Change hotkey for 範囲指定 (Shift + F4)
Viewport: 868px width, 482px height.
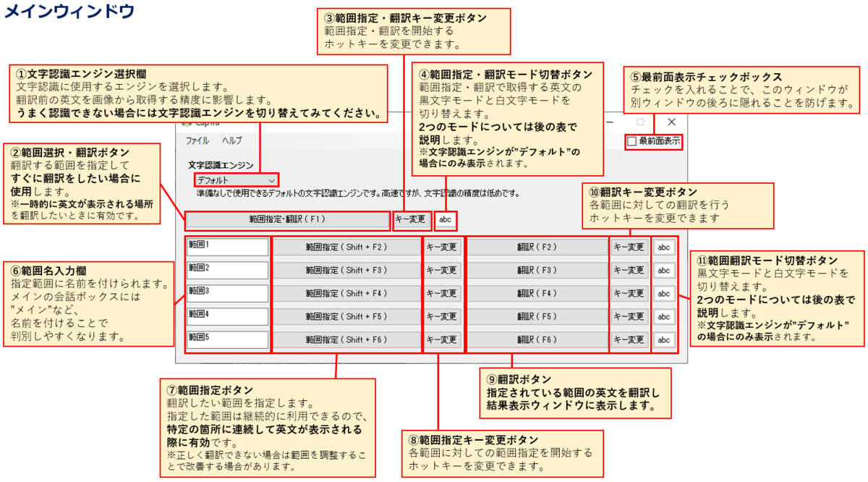[x=442, y=294]
